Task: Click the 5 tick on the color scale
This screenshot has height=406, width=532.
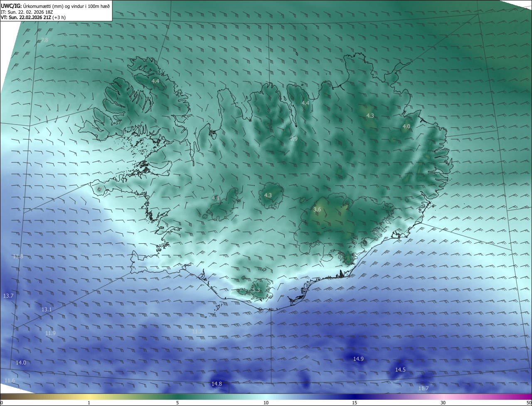Action: pyautogui.click(x=177, y=403)
